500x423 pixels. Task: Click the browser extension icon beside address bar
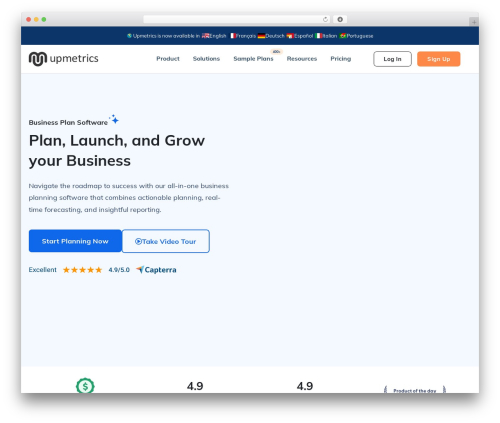click(x=340, y=19)
